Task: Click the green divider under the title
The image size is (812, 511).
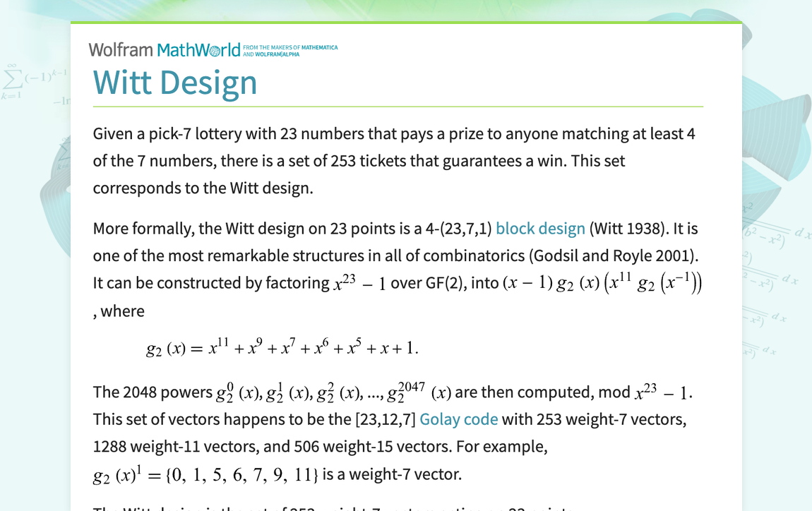Action: [398, 106]
